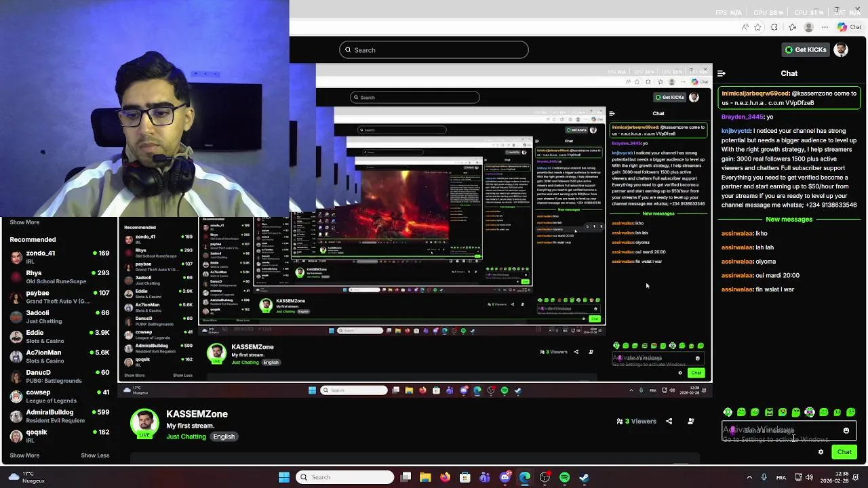Open Ac7ionMan channel in sidebar

[60, 357]
